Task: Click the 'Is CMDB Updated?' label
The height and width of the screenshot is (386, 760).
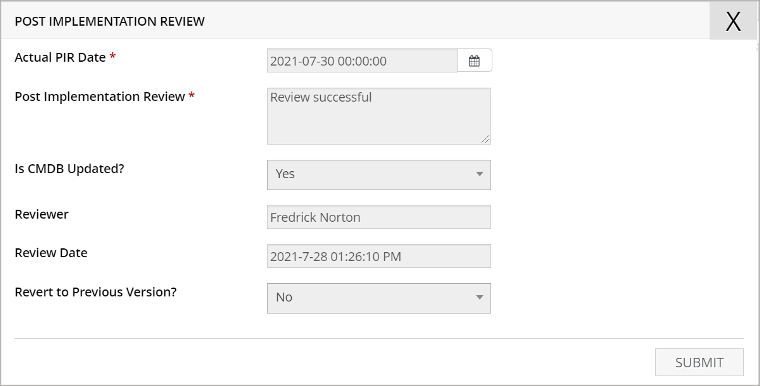Action: coord(69,169)
